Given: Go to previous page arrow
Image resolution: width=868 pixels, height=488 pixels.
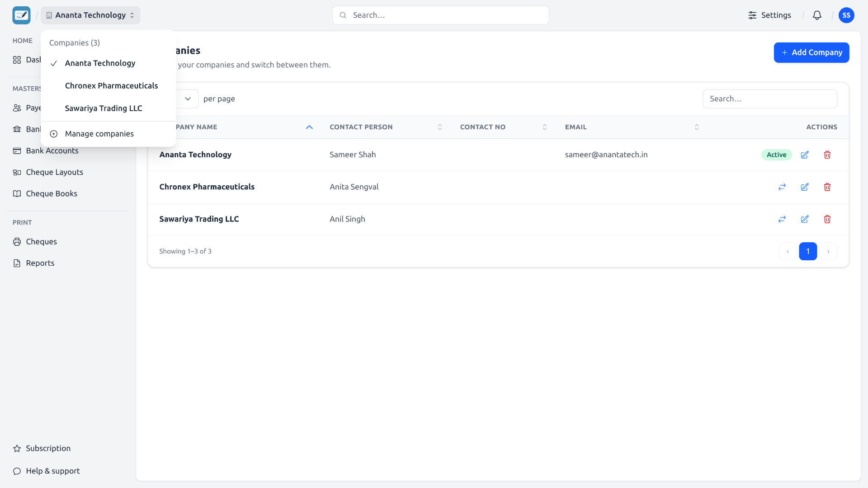Looking at the screenshot, I should click(x=788, y=251).
